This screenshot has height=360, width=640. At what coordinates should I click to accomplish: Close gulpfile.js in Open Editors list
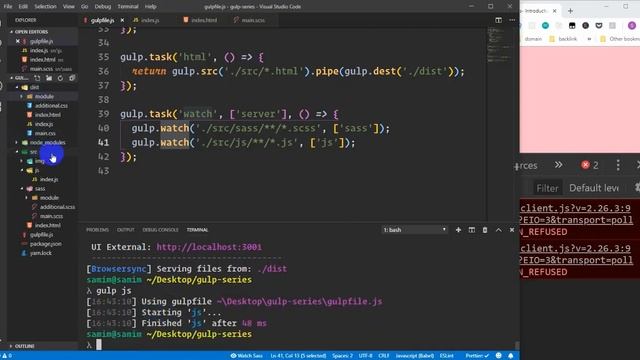[18, 41]
